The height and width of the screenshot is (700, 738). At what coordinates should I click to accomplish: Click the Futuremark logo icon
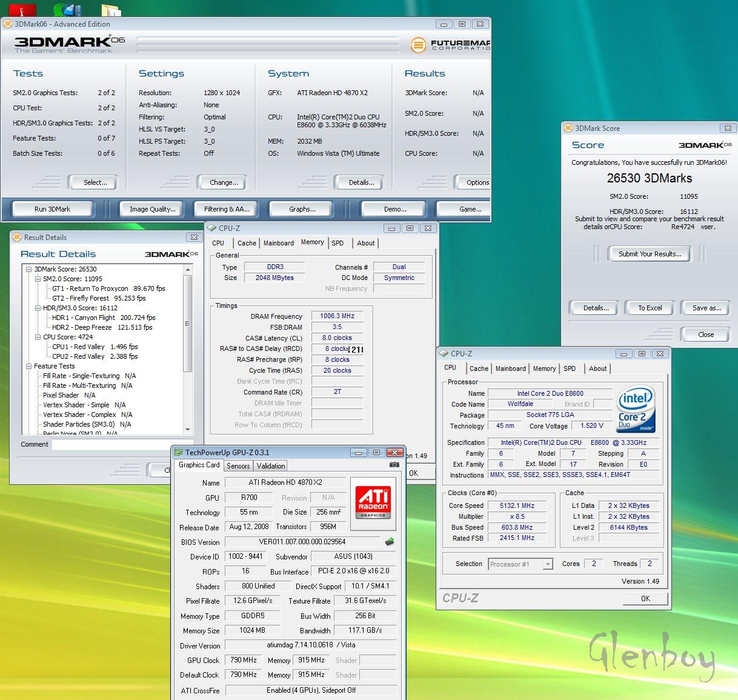tap(417, 45)
